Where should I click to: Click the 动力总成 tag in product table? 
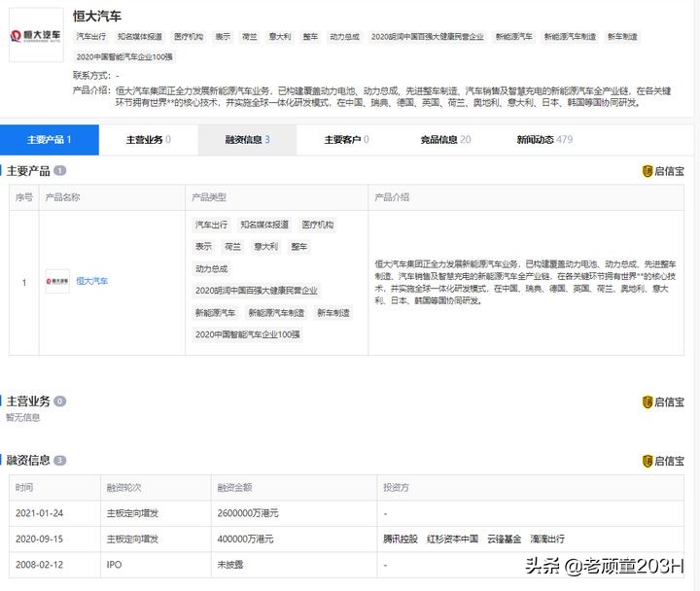[211, 269]
